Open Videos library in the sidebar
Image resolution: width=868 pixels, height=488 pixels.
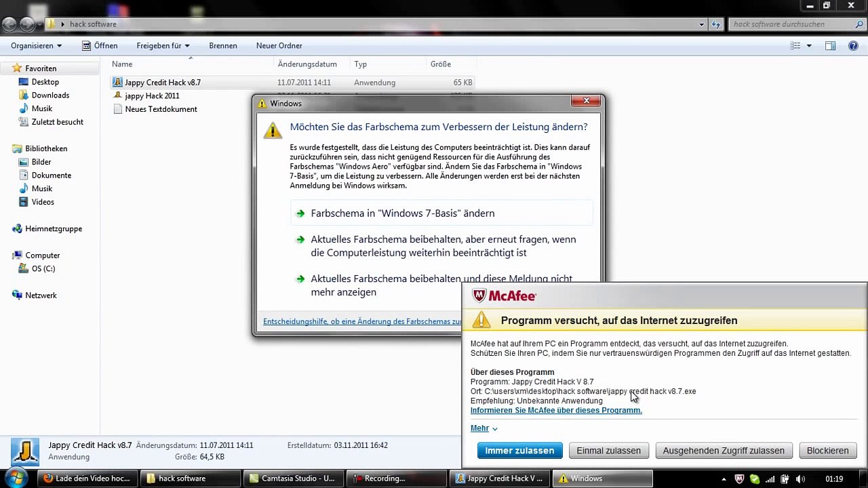pos(43,202)
